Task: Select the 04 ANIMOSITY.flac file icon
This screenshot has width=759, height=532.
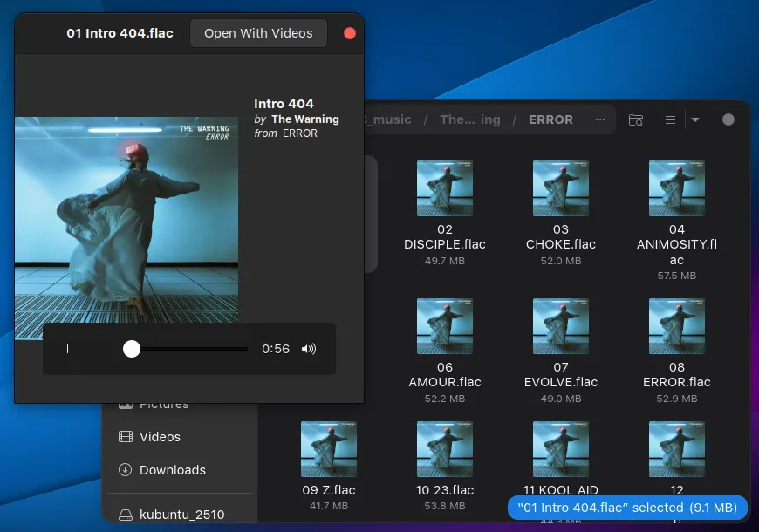Action: tap(677, 188)
